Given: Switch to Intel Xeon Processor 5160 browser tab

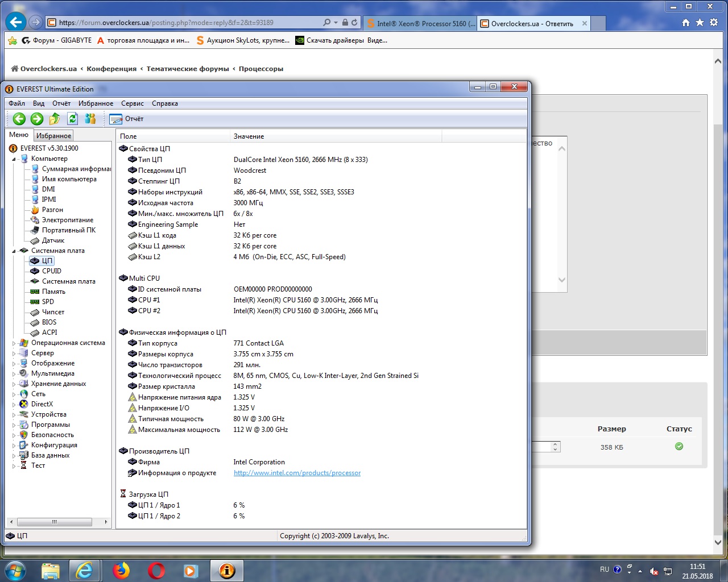Looking at the screenshot, I should click(419, 23).
